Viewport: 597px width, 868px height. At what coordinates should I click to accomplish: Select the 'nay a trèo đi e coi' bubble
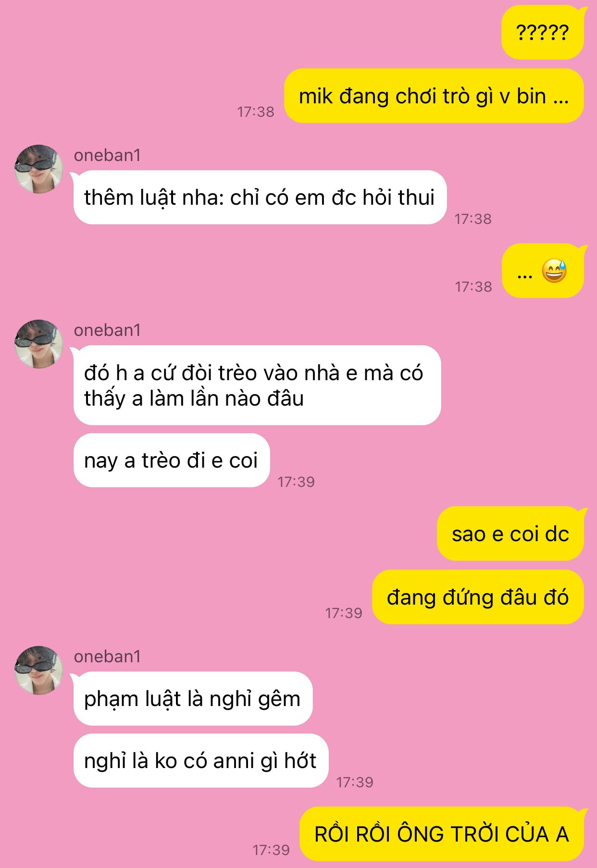point(172,460)
